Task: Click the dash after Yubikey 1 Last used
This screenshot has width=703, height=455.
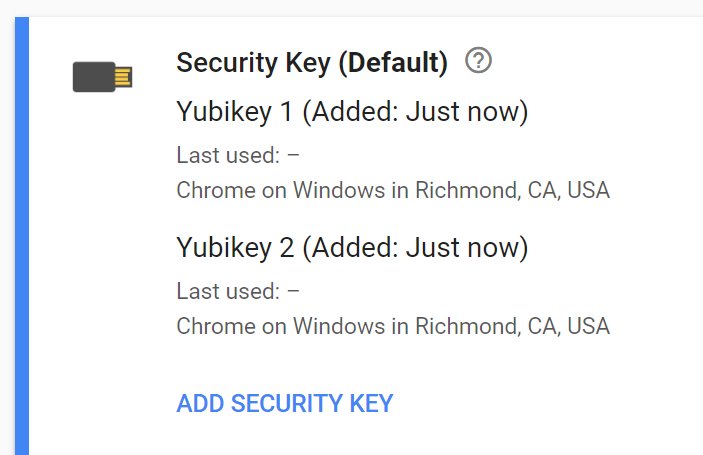Action: pyautogui.click(x=294, y=155)
